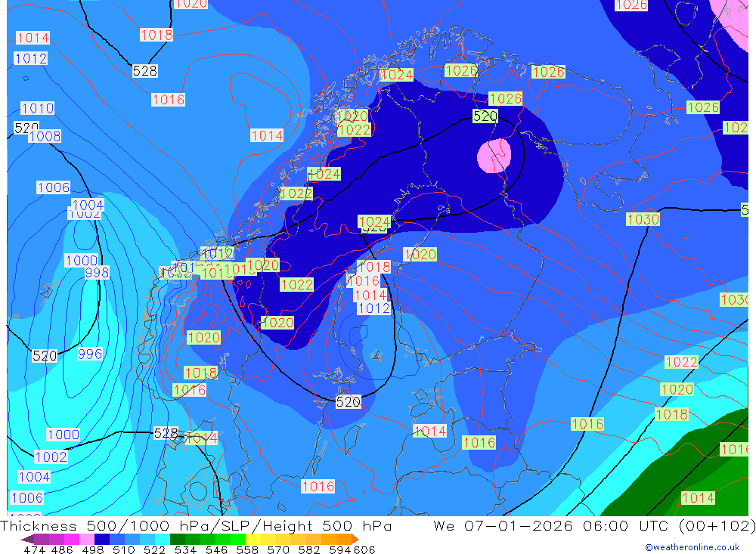
Task: Click the bright magenta legend swatch
Action: tap(72, 539)
